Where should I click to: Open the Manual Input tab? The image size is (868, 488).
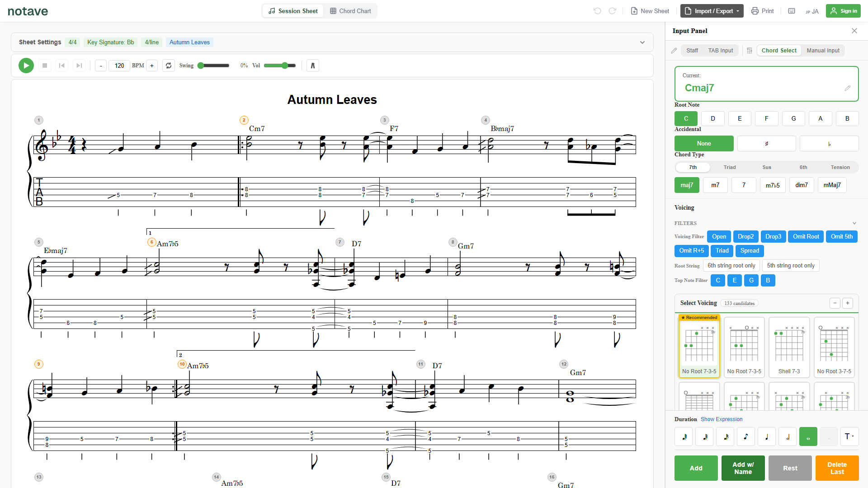(x=823, y=51)
